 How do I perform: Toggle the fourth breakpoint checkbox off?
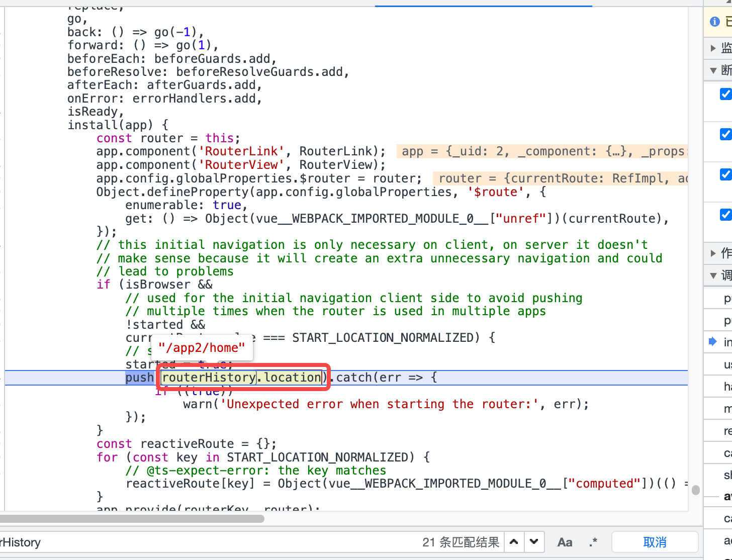pyautogui.click(x=725, y=215)
